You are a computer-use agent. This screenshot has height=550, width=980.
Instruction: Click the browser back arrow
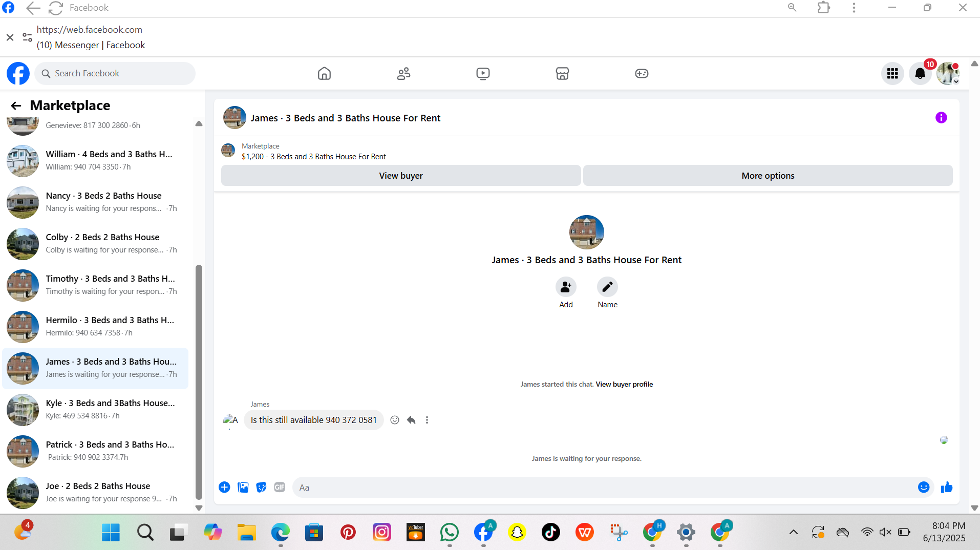[33, 8]
